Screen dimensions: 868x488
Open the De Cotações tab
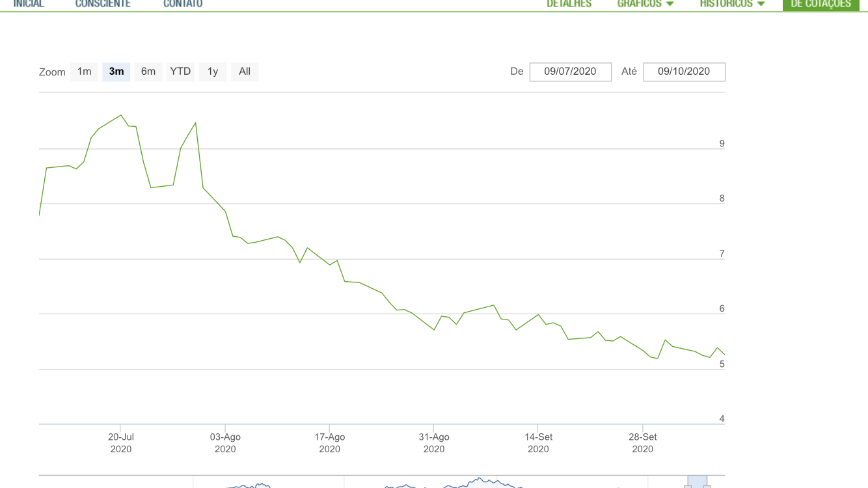(x=821, y=5)
